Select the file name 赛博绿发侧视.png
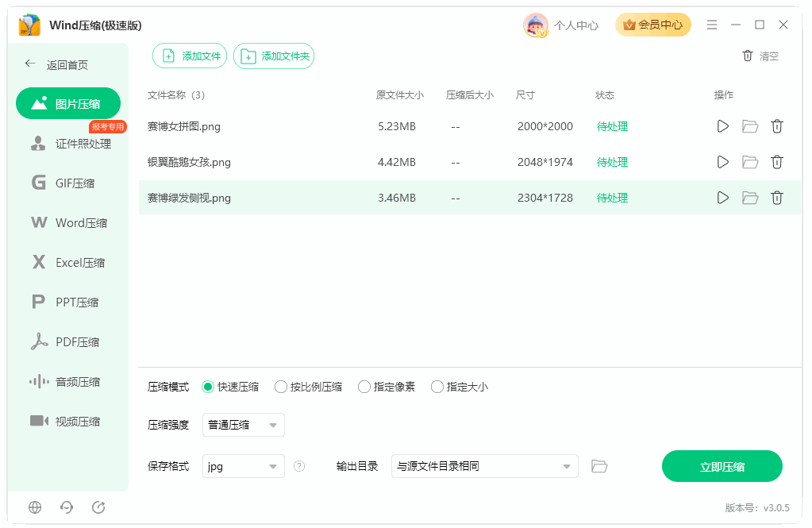The width and height of the screenshot is (812, 528). [x=189, y=198]
